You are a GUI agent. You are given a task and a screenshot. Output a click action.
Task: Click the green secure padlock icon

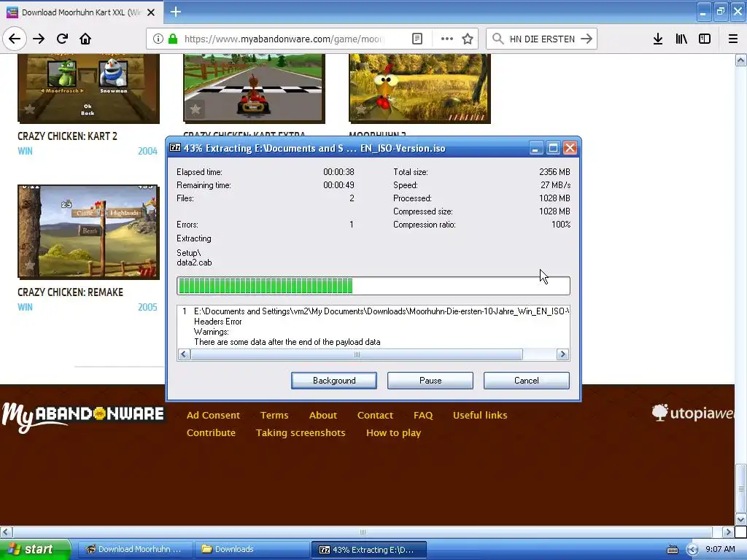pyautogui.click(x=172, y=39)
